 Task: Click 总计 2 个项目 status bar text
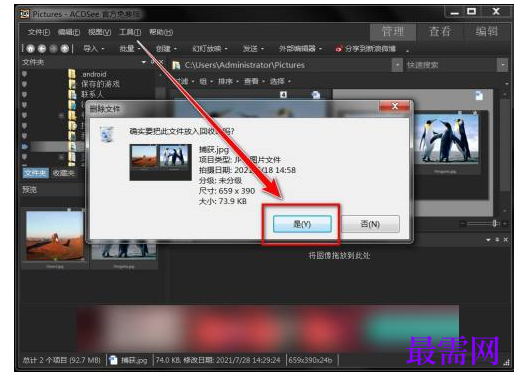click(61, 360)
